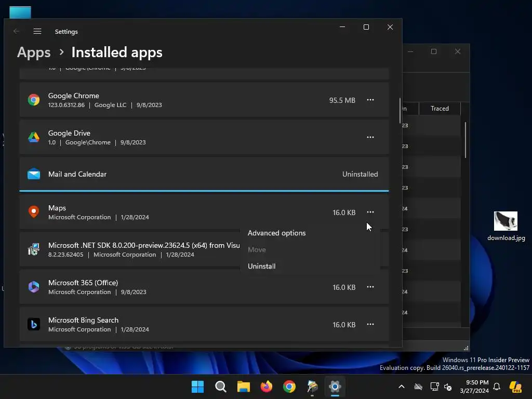
Task: Open the taskbar app left of Settings
Action: (x=312, y=387)
